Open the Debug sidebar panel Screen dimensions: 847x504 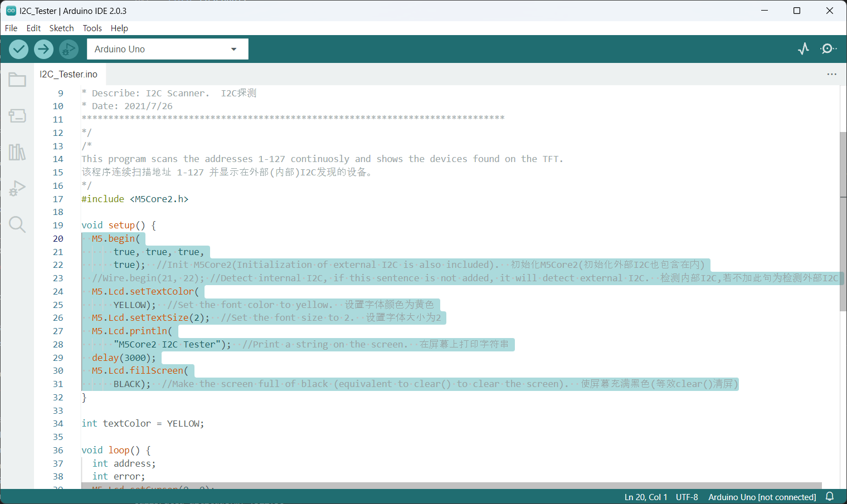pos(17,188)
